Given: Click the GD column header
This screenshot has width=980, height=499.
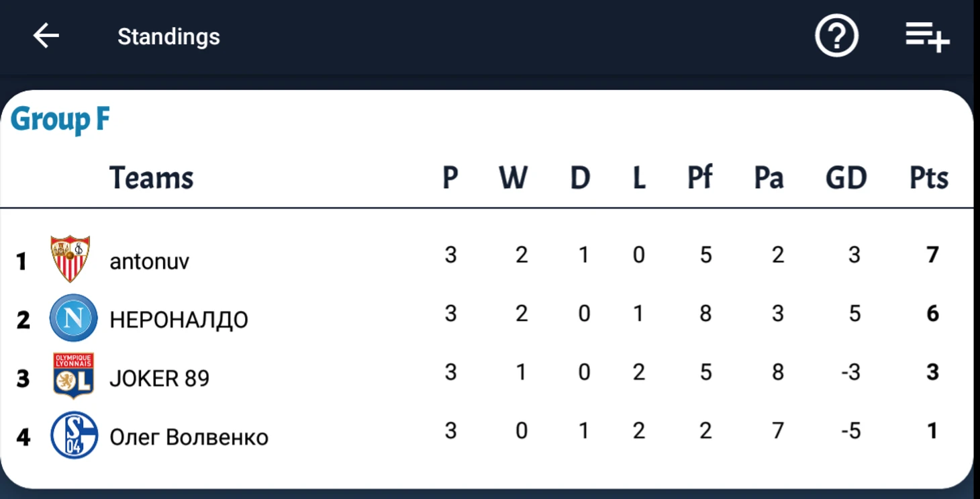Looking at the screenshot, I should coord(846,178).
